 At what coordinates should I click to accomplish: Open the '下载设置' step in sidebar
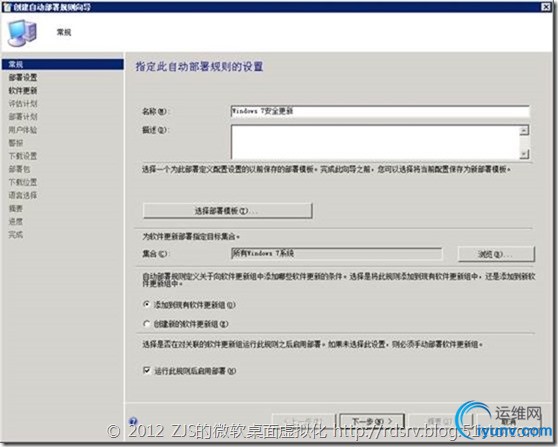[23, 156]
